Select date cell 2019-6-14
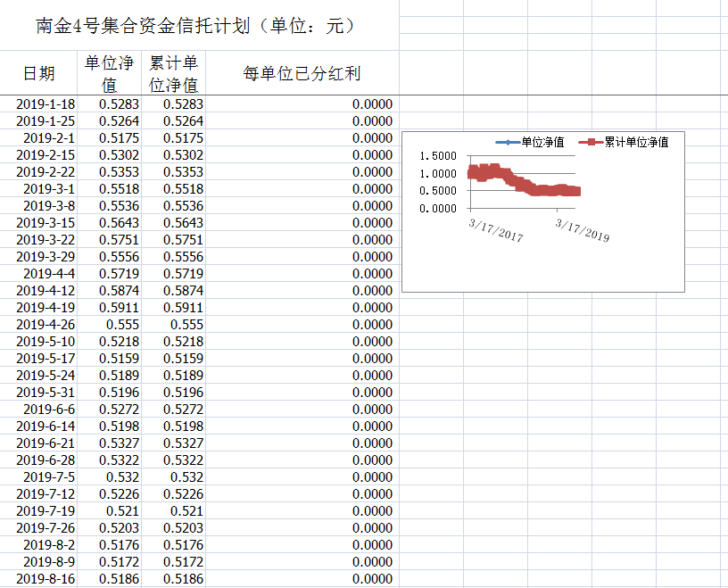Screen dimensions: 728x588 point(38,426)
